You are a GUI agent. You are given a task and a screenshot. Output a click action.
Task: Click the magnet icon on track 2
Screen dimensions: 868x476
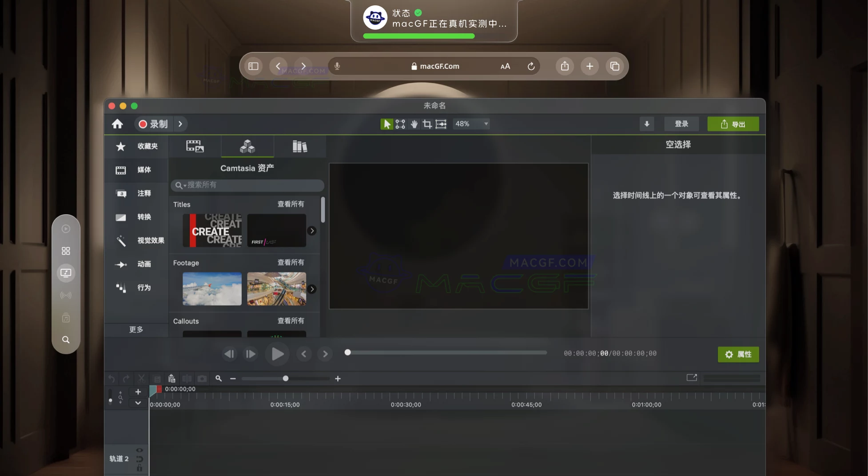click(139, 459)
